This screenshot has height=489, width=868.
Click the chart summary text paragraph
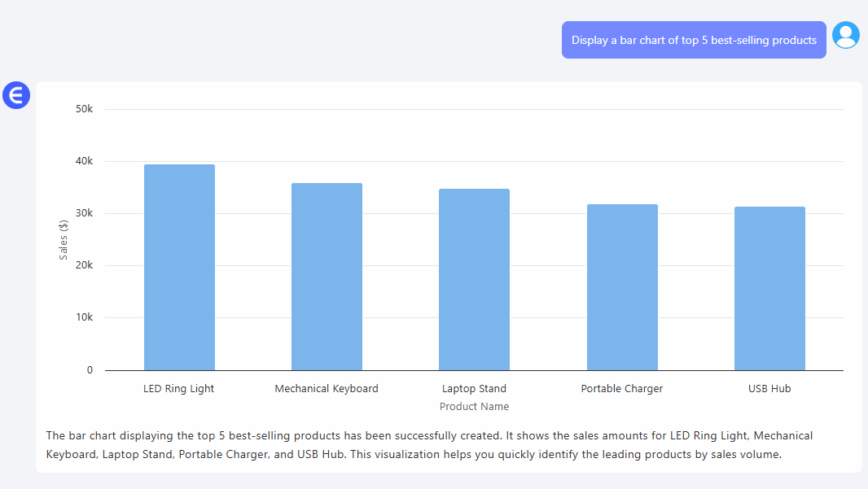(x=429, y=445)
